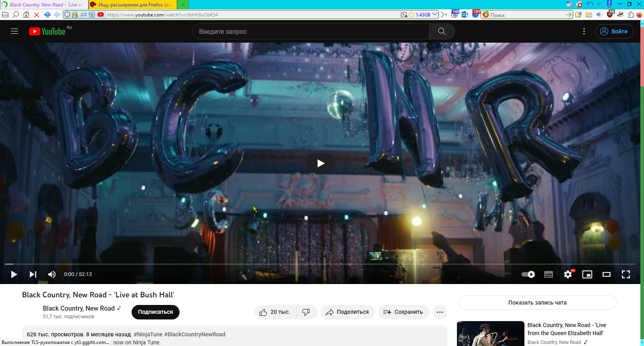
Task: Open the YouTube guide hamburger menu
Action: pyautogui.click(x=14, y=31)
